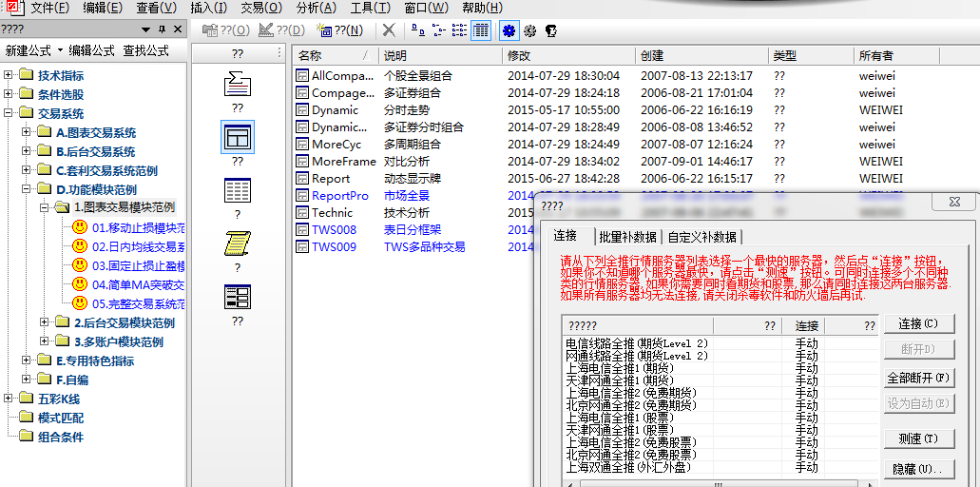Click the delete X toolbar icon

(x=389, y=30)
